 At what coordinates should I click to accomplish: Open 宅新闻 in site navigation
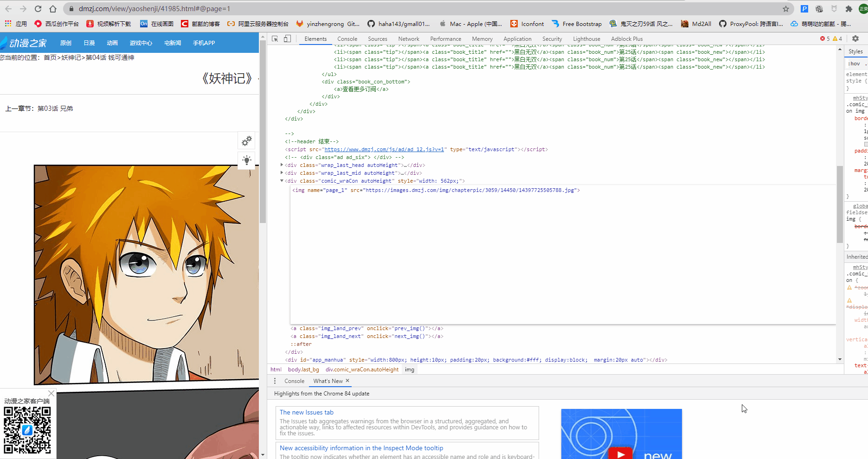pos(173,43)
